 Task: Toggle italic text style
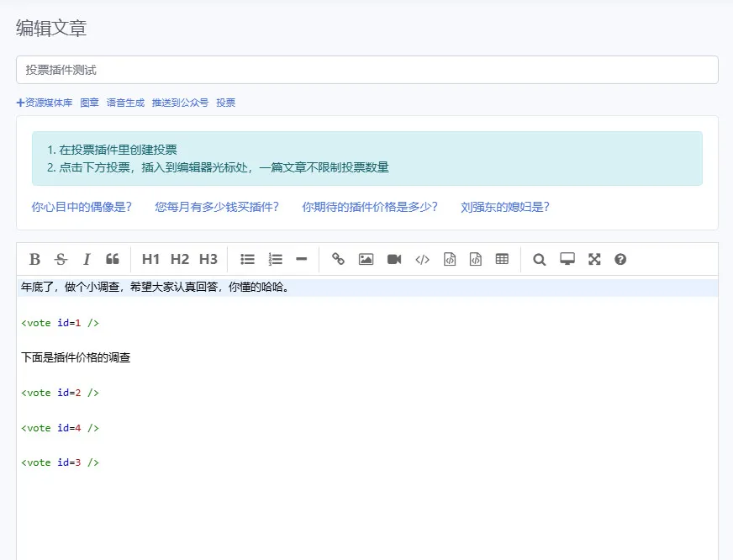87,260
